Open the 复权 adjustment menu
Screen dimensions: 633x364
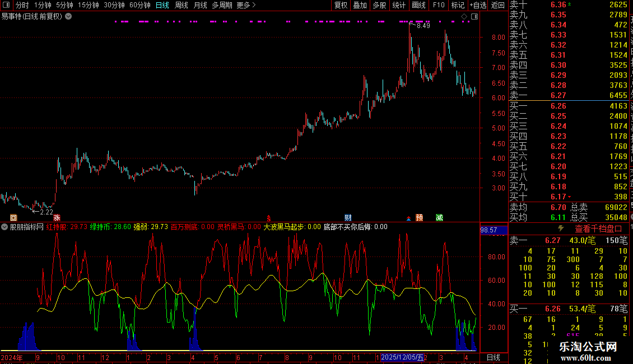pyautogui.click(x=341, y=5)
